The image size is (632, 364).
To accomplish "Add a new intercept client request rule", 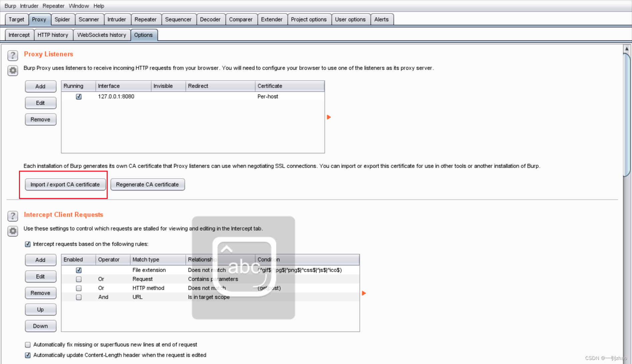I will [x=41, y=260].
